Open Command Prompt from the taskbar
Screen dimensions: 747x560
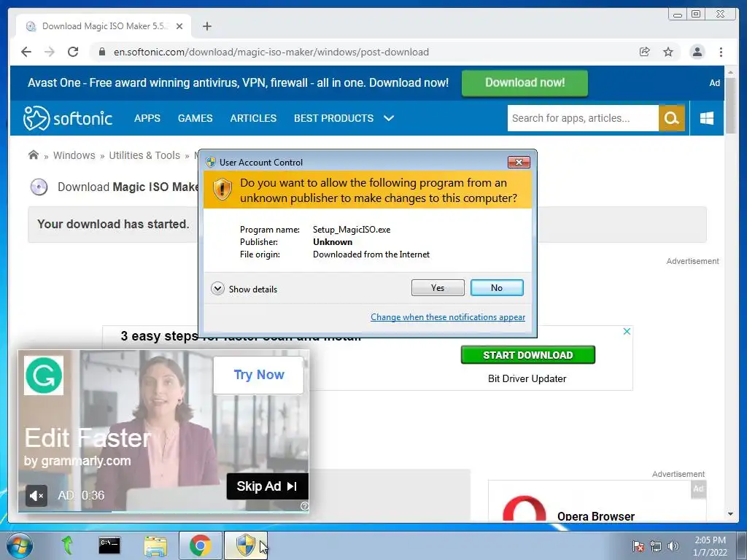[x=109, y=545]
